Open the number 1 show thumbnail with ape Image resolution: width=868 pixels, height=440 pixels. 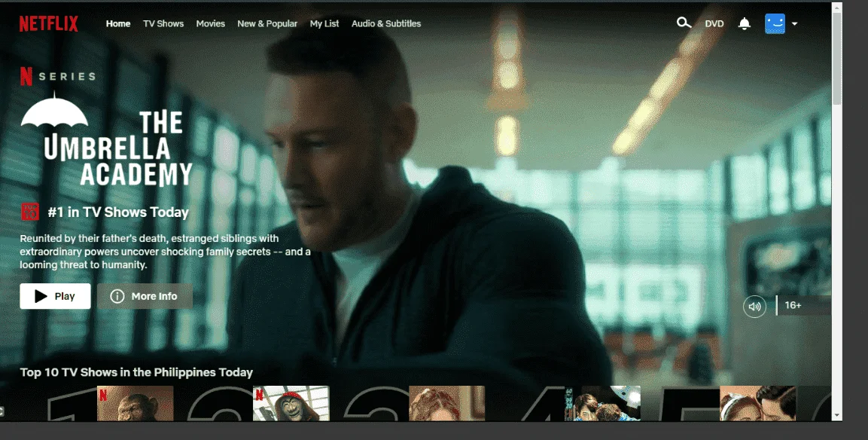135,403
